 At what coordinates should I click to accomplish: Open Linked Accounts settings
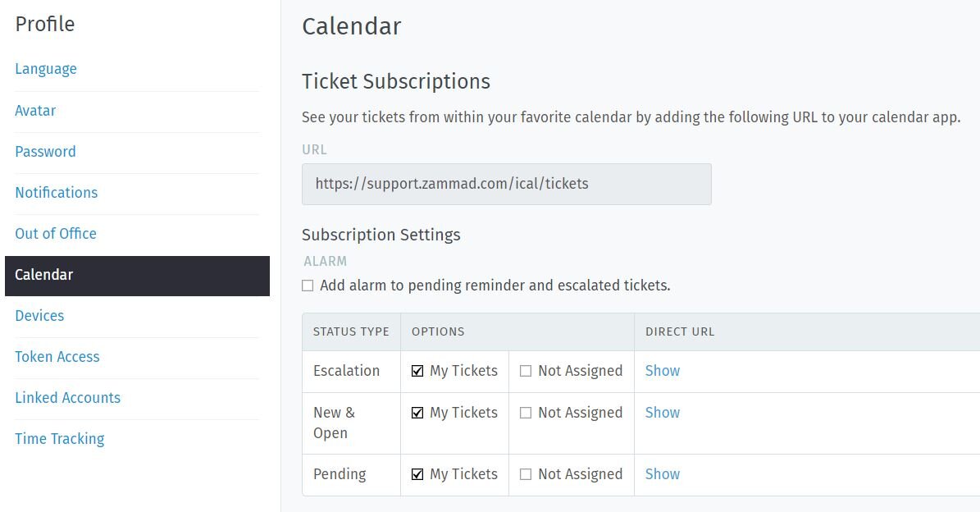[x=67, y=398]
